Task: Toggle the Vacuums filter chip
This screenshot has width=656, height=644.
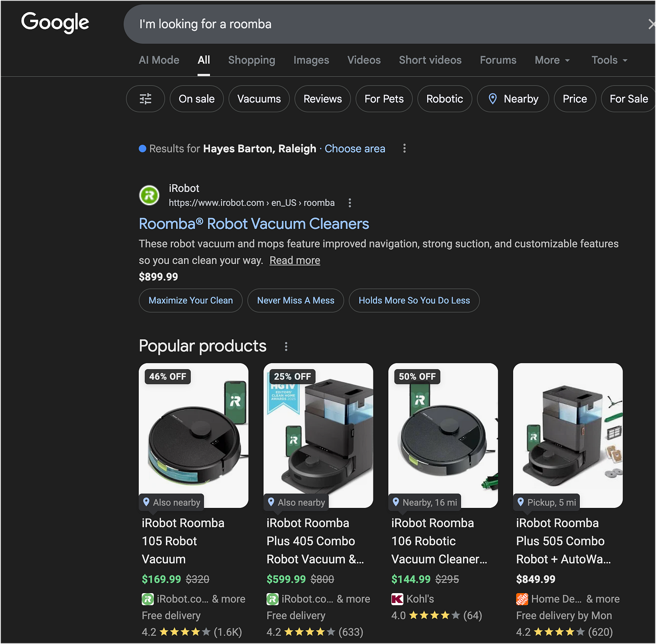Action: coord(259,99)
